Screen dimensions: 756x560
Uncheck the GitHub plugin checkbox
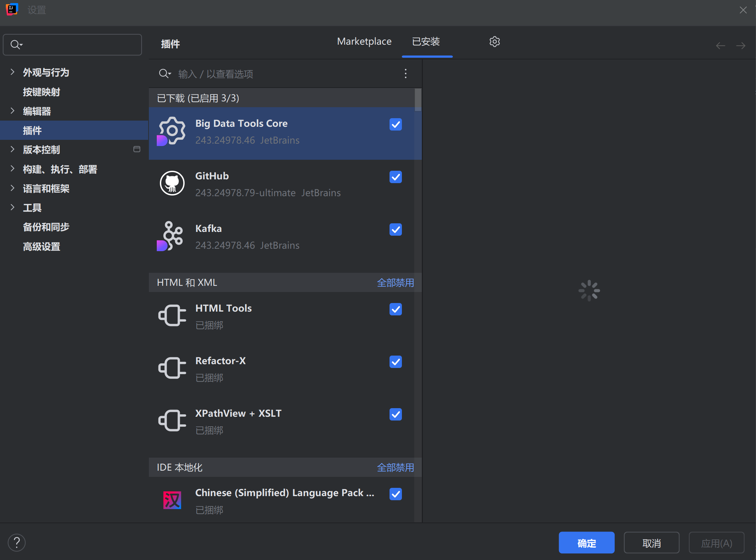(396, 177)
